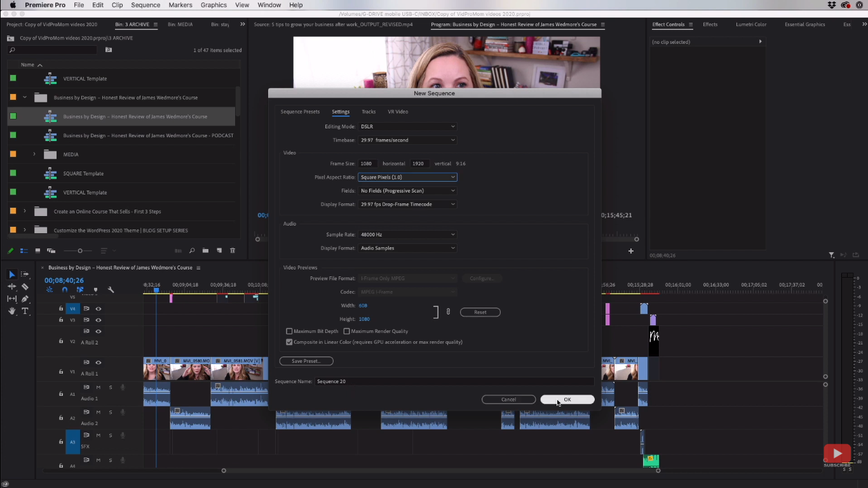Screen dimensions: 868x488
Task: Open the timeline settings wrench menu
Action: tap(111, 290)
